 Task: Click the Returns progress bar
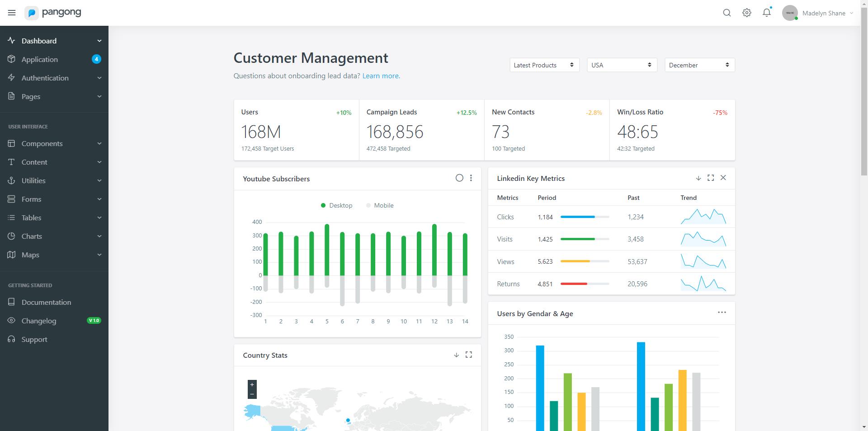click(585, 284)
